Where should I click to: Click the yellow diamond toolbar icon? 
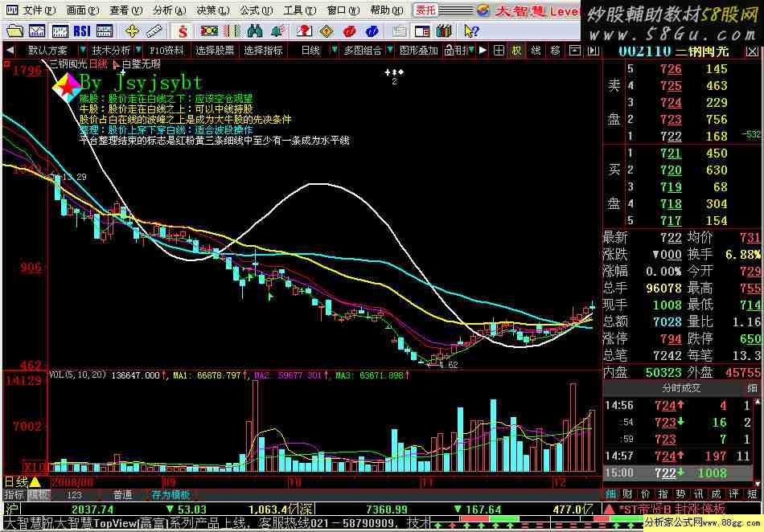327,31
